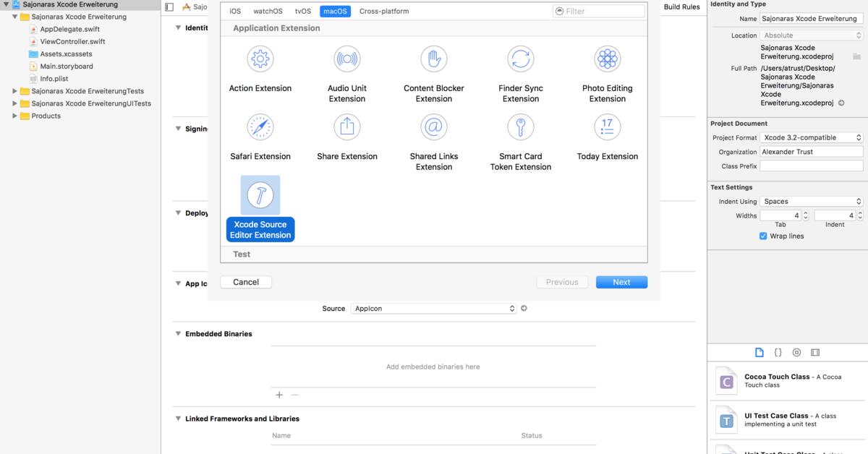Add embedded binary with plus button

[279, 395]
